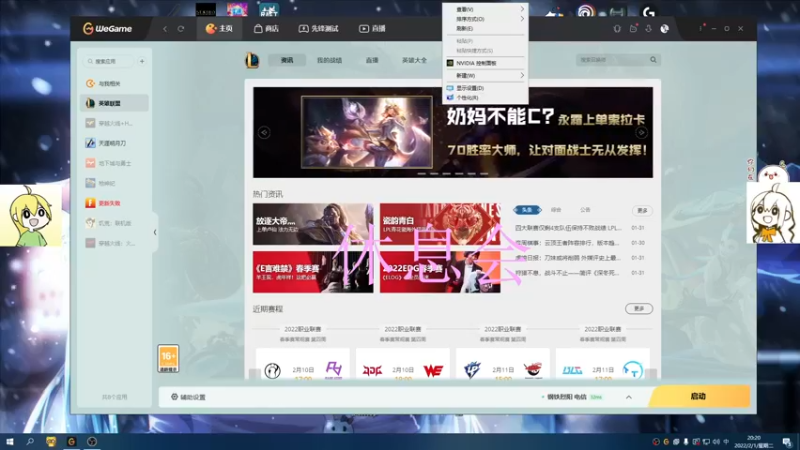Open the 奶妈不能C banner image
The height and width of the screenshot is (450, 800).
coord(453,132)
